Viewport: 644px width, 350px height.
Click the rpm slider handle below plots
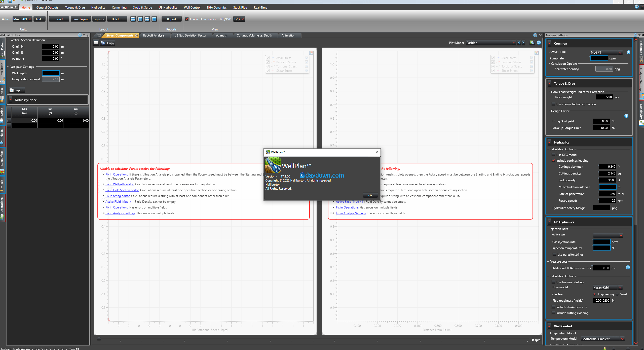click(99, 339)
